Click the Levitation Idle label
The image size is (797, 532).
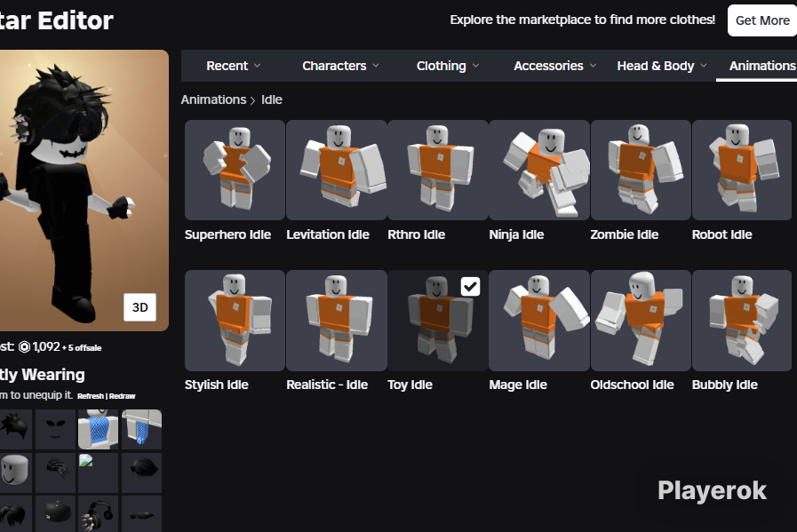tap(328, 234)
